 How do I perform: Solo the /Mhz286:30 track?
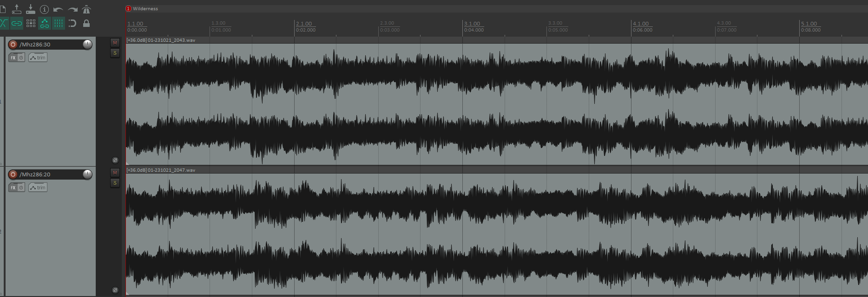(115, 53)
